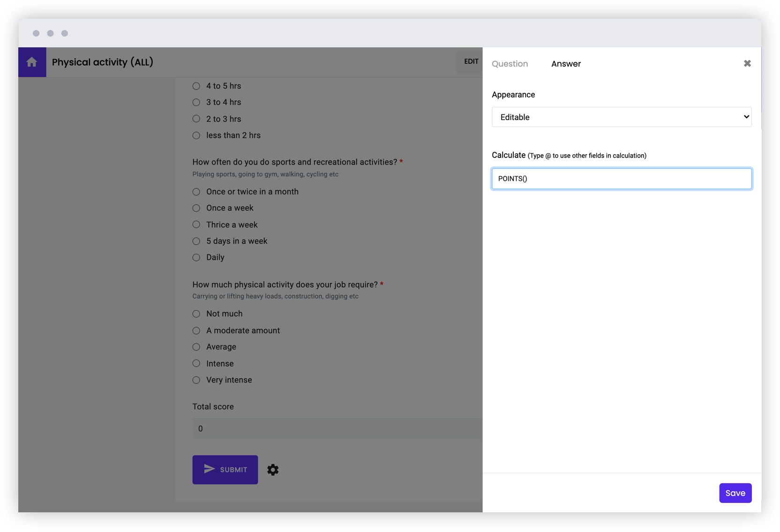Open the Appearance dropdown set to Editable
This screenshot has height=532, width=780.
point(622,117)
